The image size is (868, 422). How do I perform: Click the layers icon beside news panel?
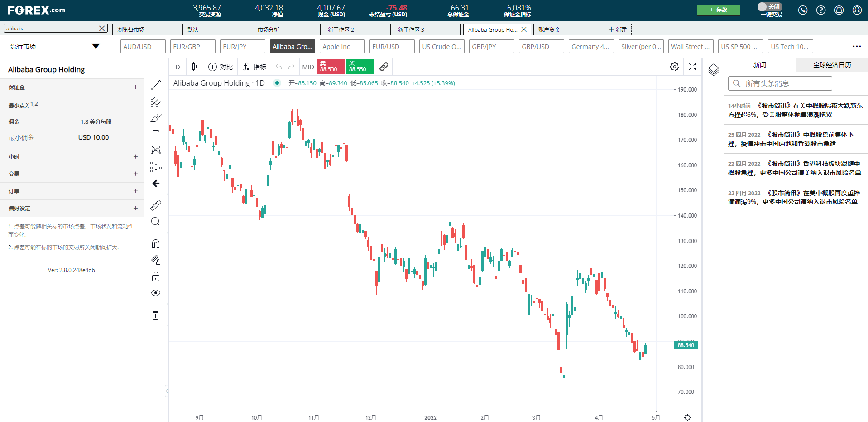tap(714, 70)
